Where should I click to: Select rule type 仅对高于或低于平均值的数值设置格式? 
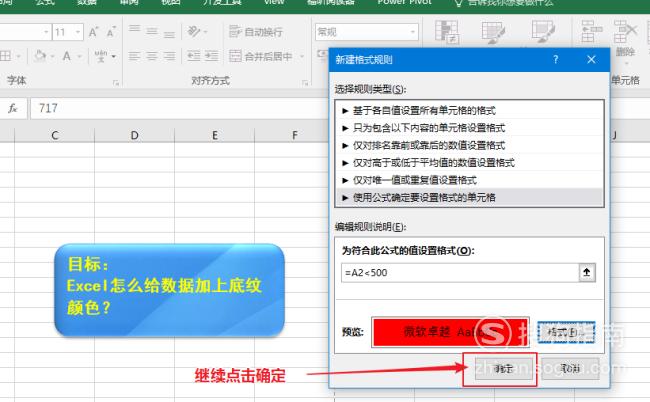(469, 162)
